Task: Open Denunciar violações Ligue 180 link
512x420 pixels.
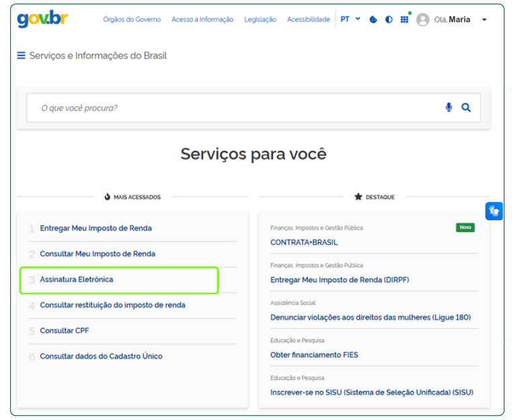Action: [x=371, y=317]
